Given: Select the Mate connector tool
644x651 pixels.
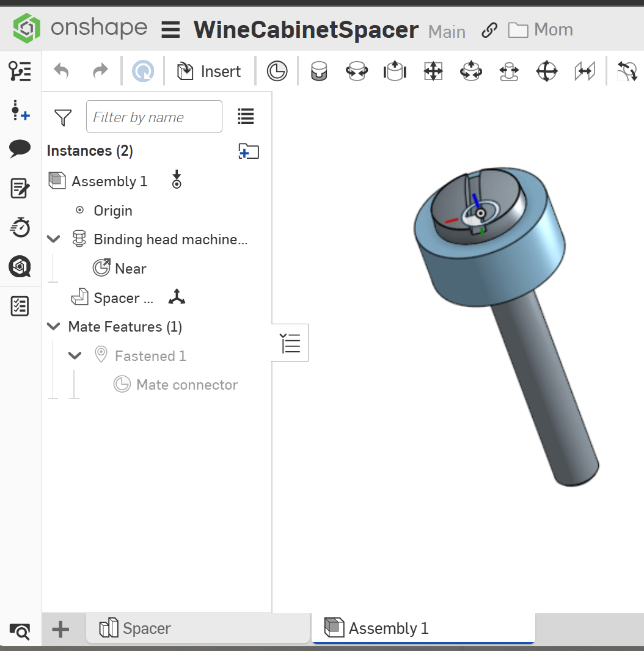Looking at the screenshot, I should 277,71.
